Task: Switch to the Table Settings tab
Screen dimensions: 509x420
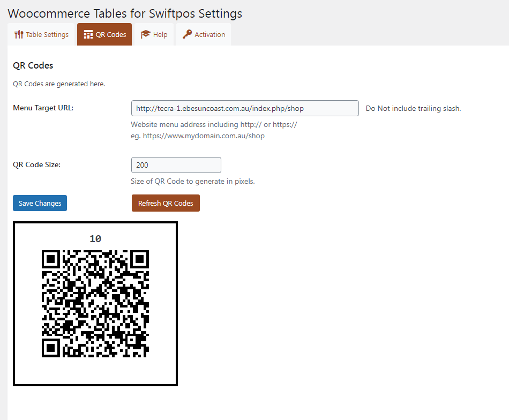Action: click(x=41, y=34)
